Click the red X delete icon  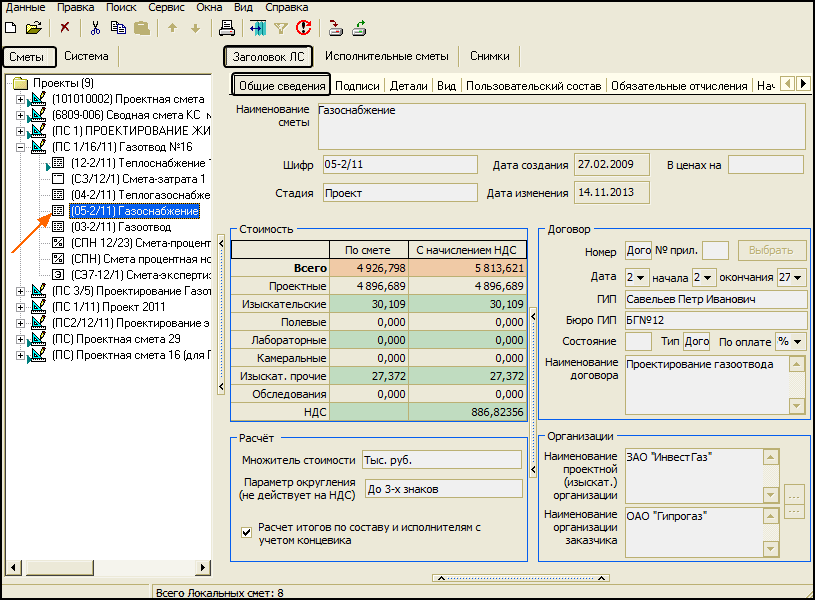coord(65,28)
